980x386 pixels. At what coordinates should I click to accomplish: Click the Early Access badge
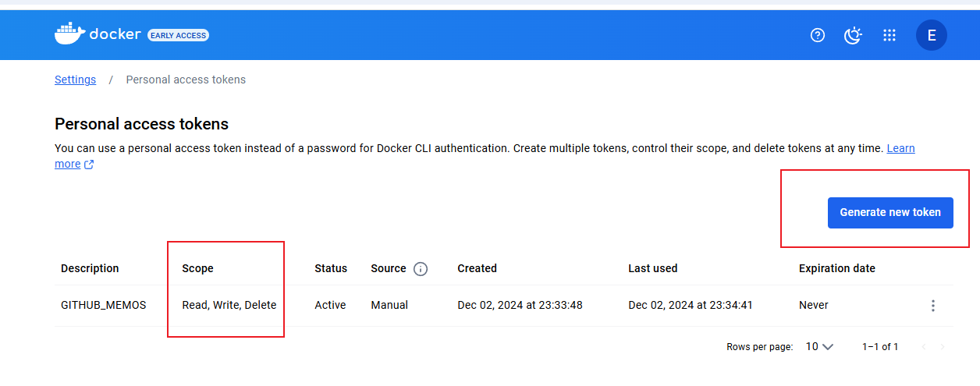tap(178, 35)
